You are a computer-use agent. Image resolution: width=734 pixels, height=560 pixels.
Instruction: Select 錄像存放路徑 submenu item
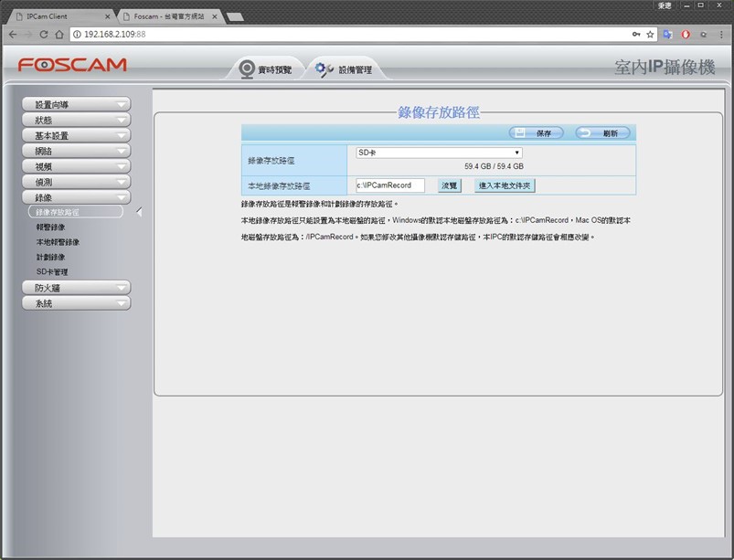[75, 212]
